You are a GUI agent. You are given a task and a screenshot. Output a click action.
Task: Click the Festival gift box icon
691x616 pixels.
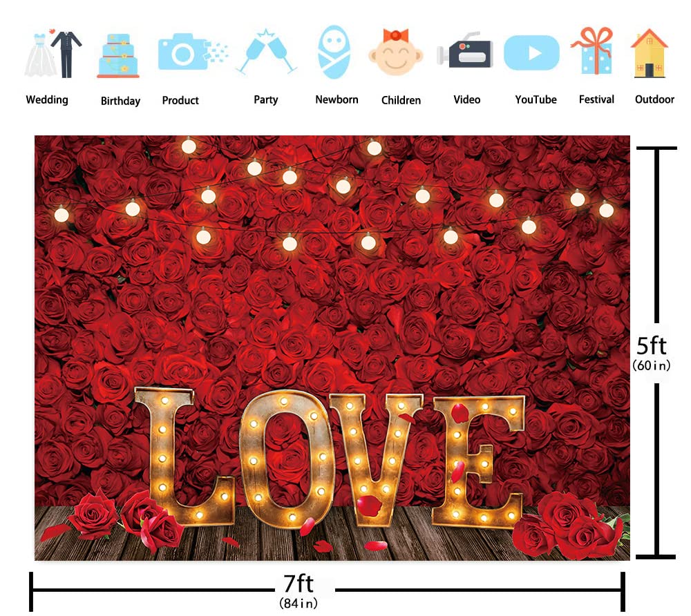(593, 50)
